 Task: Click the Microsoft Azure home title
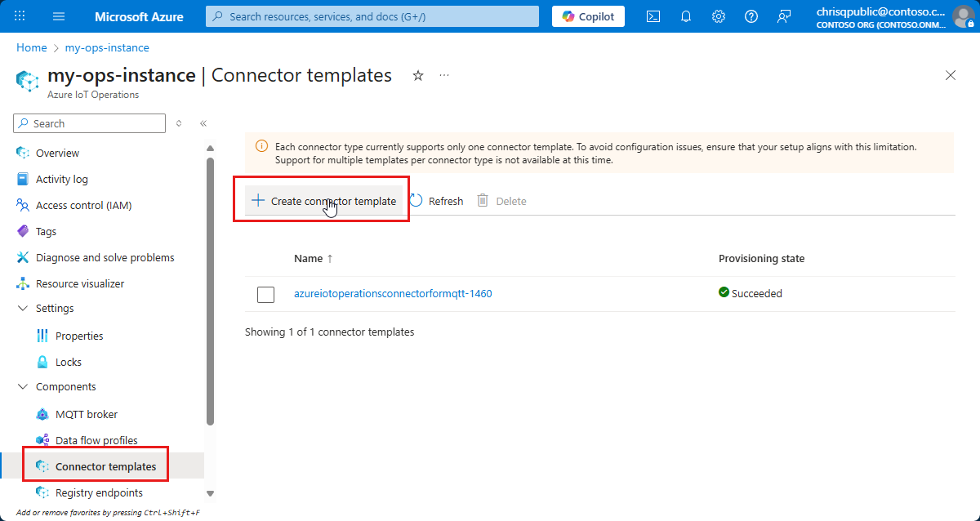[139, 16]
